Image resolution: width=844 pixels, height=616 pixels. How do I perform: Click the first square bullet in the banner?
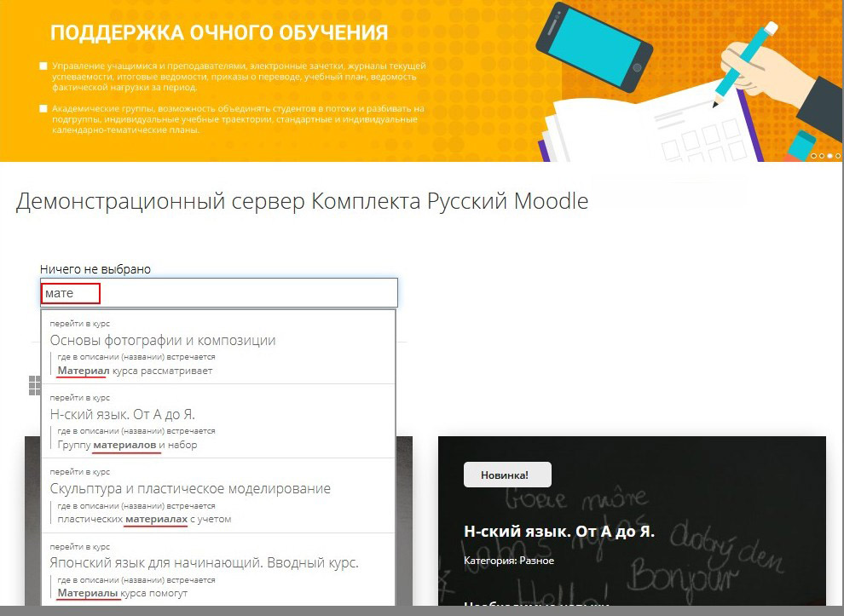(43, 66)
